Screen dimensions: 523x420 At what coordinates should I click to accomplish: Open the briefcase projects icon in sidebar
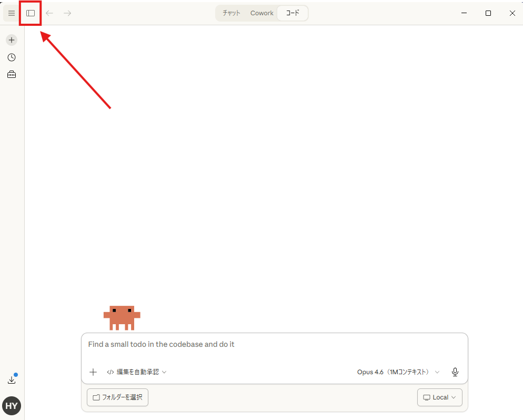(x=11, y=74)
